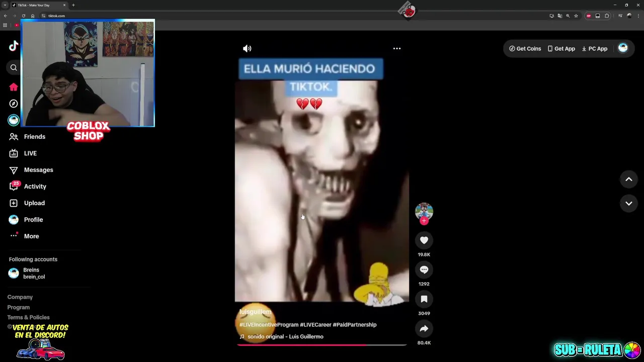Open the video's three-dot options menu
The width and height of the screenshot is (644, 362).
pyautogui.click(x=397, y=49)
